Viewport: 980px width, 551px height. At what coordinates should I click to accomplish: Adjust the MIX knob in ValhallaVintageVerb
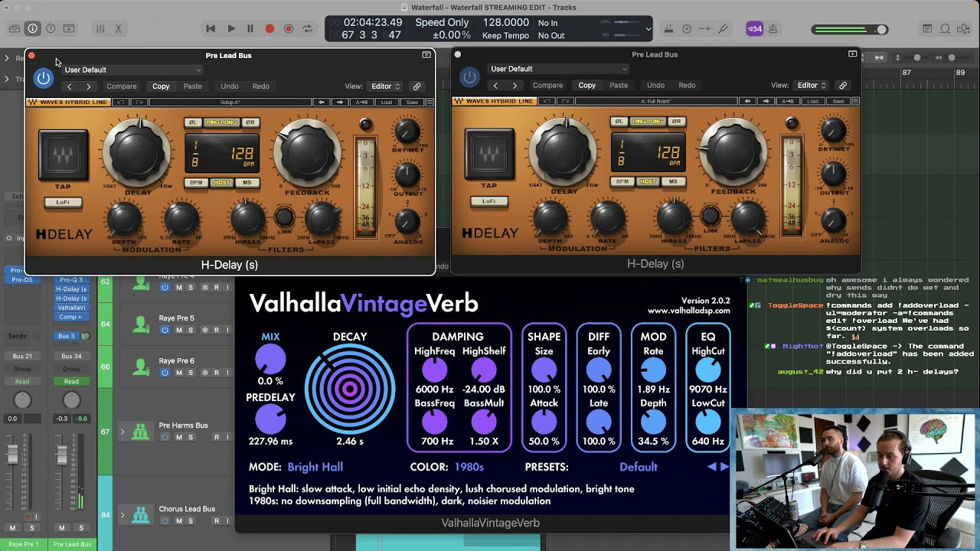[x=270, y=359]
